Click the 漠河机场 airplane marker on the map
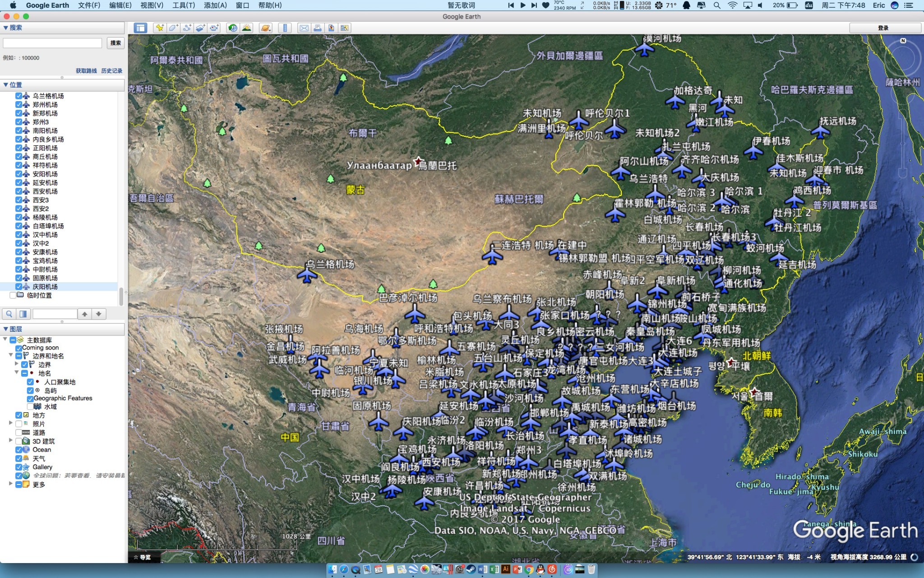 pyautogui.click(x=645, y=48)
